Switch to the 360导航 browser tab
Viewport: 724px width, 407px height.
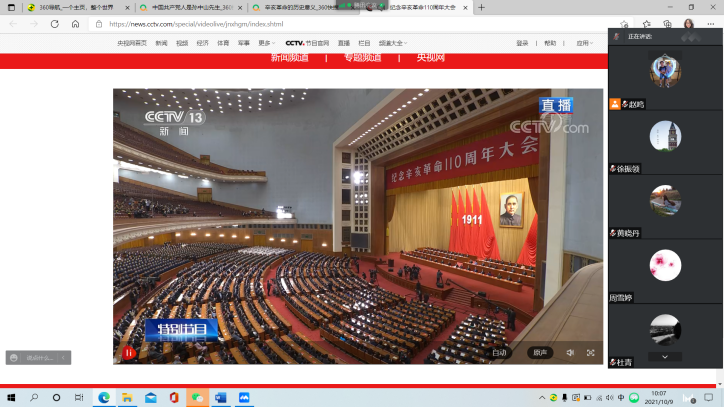[x=70, y=7]
